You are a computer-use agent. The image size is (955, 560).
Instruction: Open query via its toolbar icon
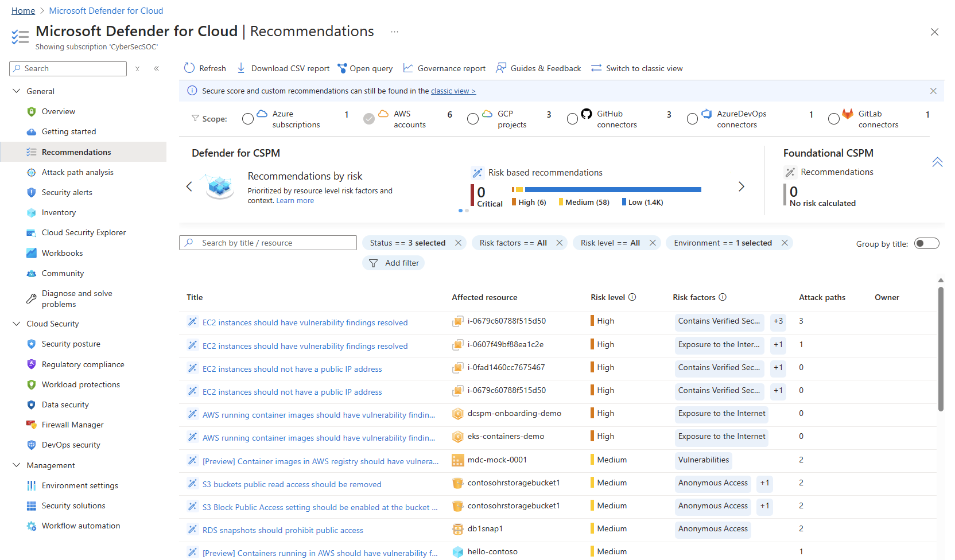click(x=342, y=68)
